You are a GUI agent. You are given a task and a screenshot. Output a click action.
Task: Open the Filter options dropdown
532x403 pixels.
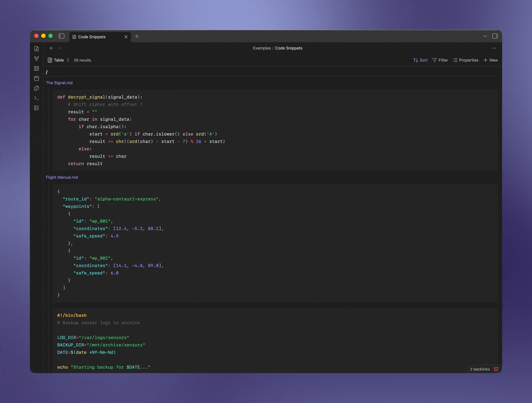(x=440, y=60)
